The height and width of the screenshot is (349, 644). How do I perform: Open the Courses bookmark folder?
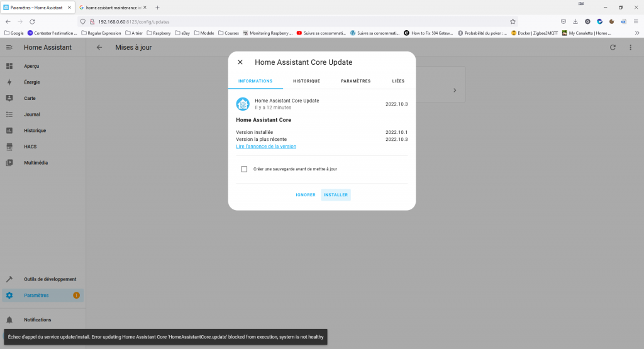[228, 33]
